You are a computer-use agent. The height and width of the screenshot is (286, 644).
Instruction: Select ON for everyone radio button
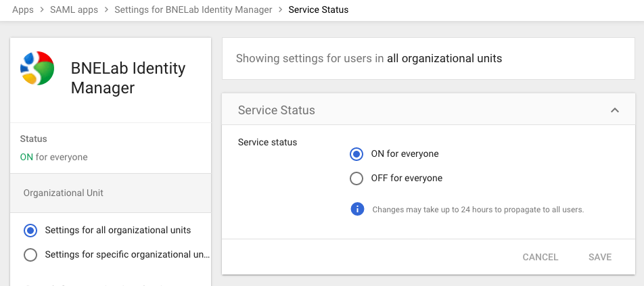click(x=356, y=154)
